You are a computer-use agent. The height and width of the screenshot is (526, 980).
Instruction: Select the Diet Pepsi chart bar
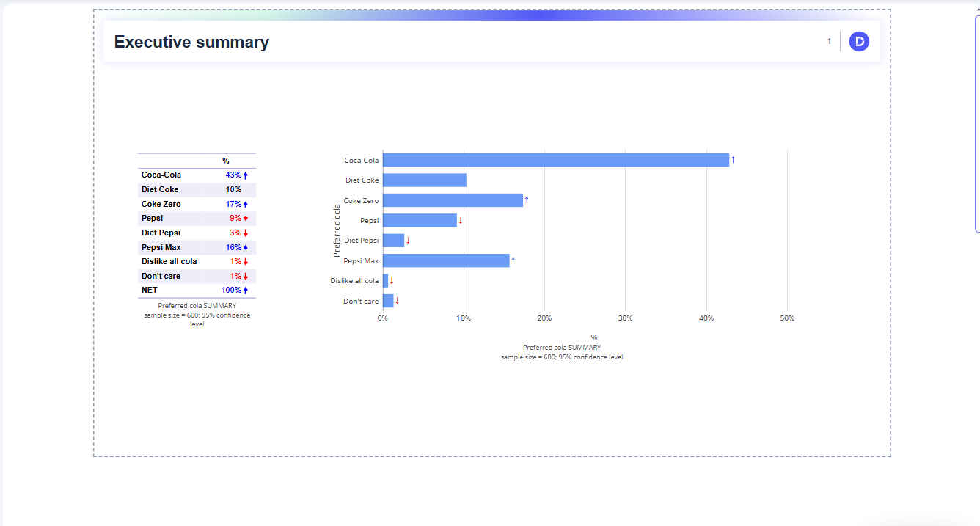[393, 241]
